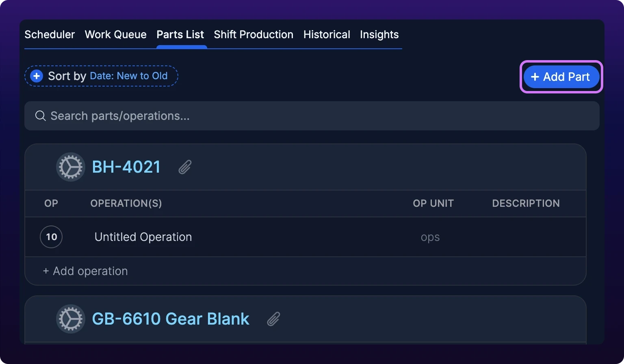Open the GB-6610 Gear Blank part link

click(x=171, y=319)
